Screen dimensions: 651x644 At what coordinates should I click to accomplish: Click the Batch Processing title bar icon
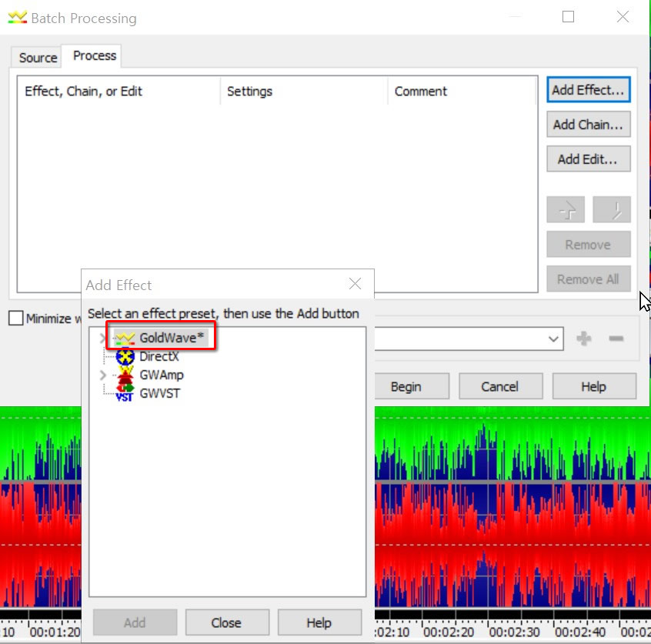tap(18, 18)
